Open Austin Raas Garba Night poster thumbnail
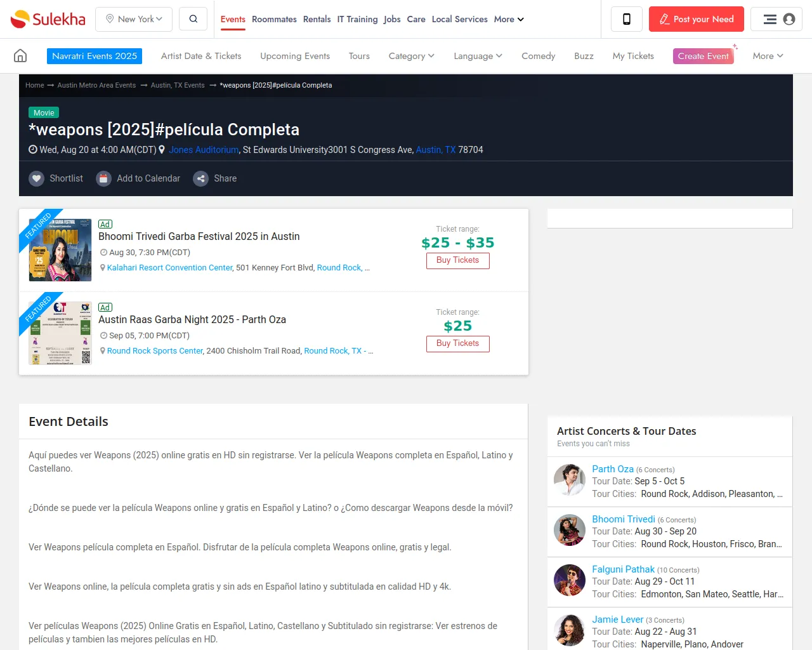This screenshot has height=650, width=812. pyautogui.click(x=60, y=333)
